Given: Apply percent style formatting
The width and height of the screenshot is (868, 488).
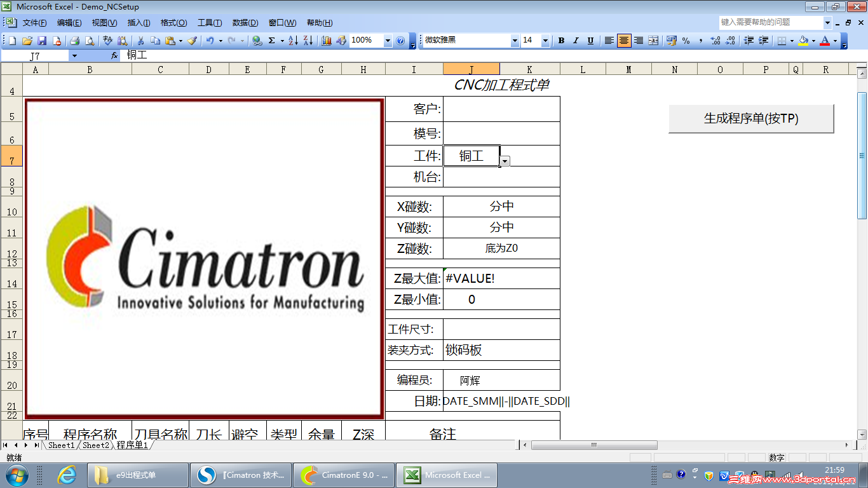Looking at the screenshot, I should [686, 41].
